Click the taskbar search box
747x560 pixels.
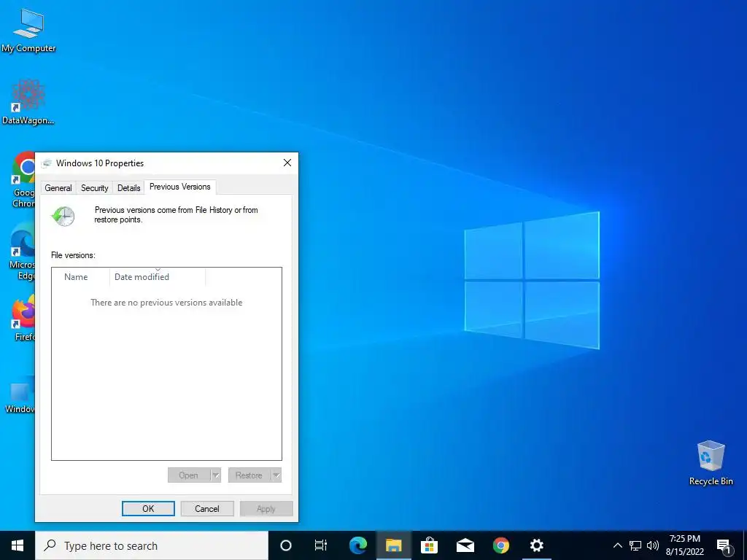152,545
